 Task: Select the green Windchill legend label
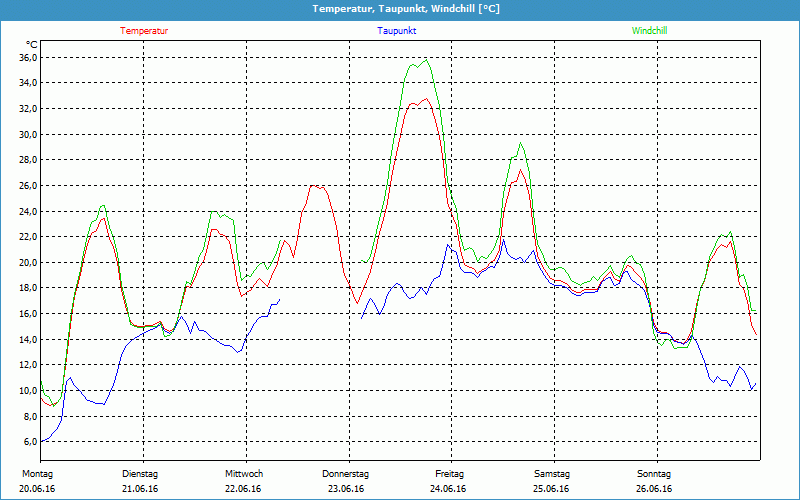pyautogui.click(x=649, y=31)
